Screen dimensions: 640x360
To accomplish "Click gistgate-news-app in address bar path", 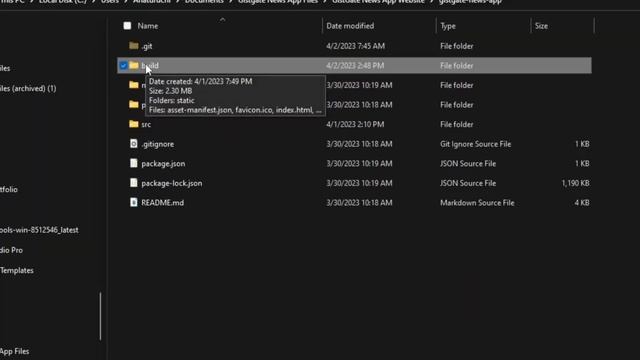I will 470,2.
